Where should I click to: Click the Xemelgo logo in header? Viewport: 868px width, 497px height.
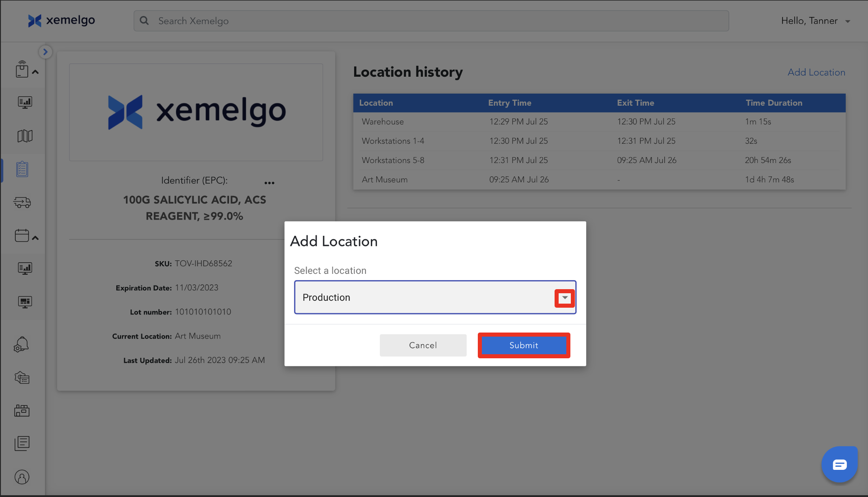[61, 20]
